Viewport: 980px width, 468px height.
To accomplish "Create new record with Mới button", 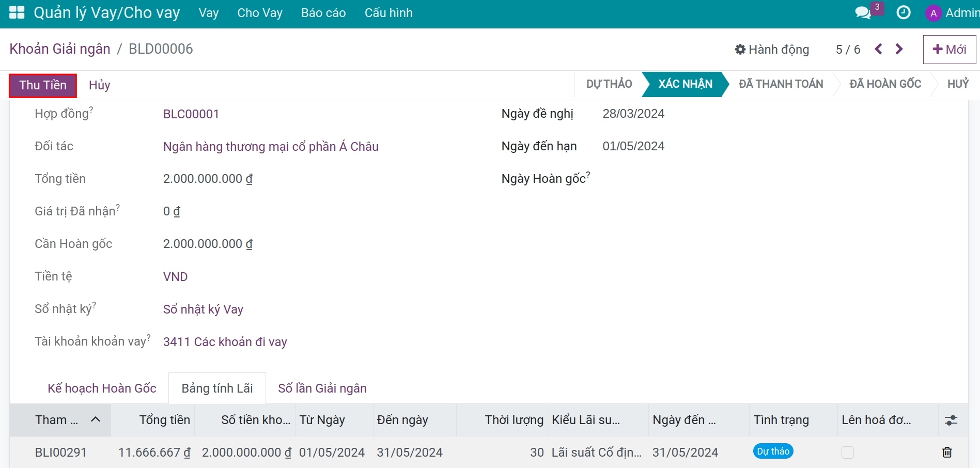I will point(950,50).
